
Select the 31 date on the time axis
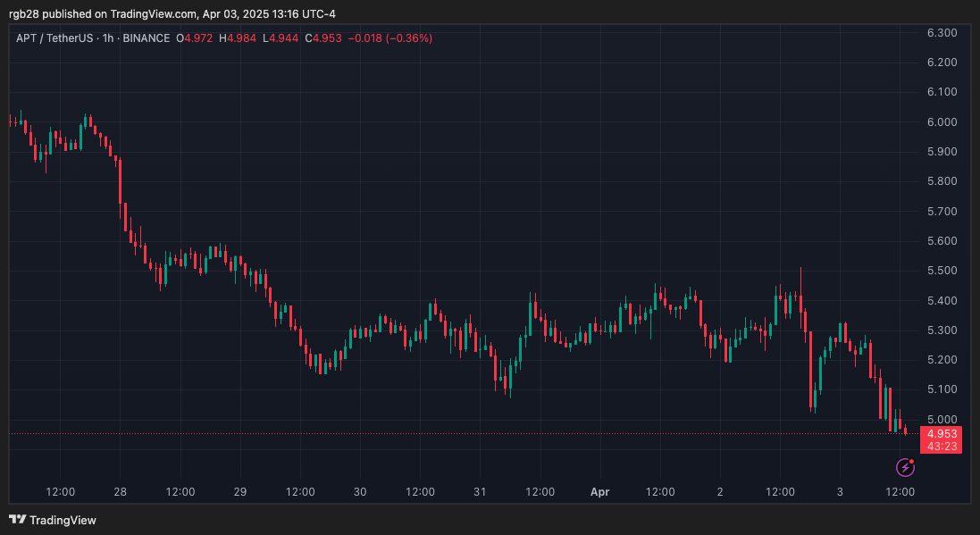(x=480, y=492)
